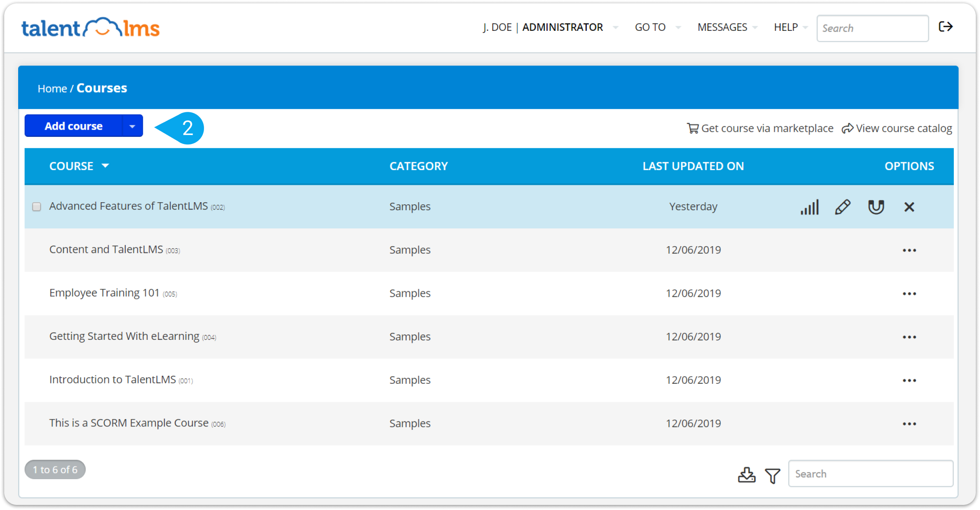Edit Advanced Features of TalentLMS with pencil icon
This screenshot has width=980, height=510.
843,207
